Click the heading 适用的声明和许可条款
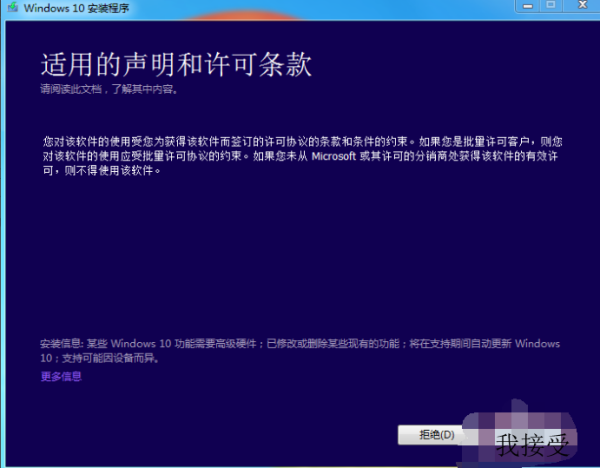600x468 pixels. click(x=176, y=65)
